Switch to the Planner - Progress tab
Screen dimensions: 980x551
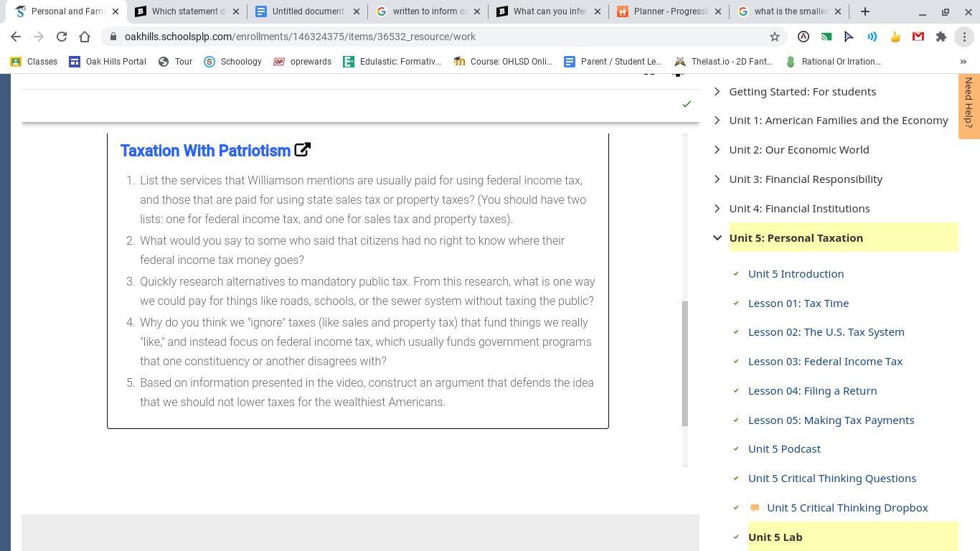point(670,11)
